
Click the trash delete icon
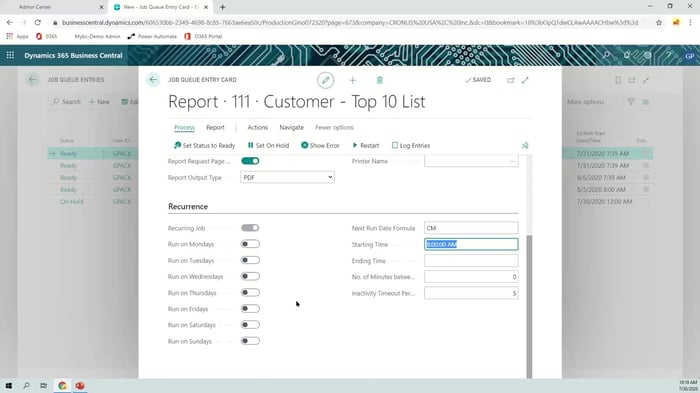click(x=379, y=80)
